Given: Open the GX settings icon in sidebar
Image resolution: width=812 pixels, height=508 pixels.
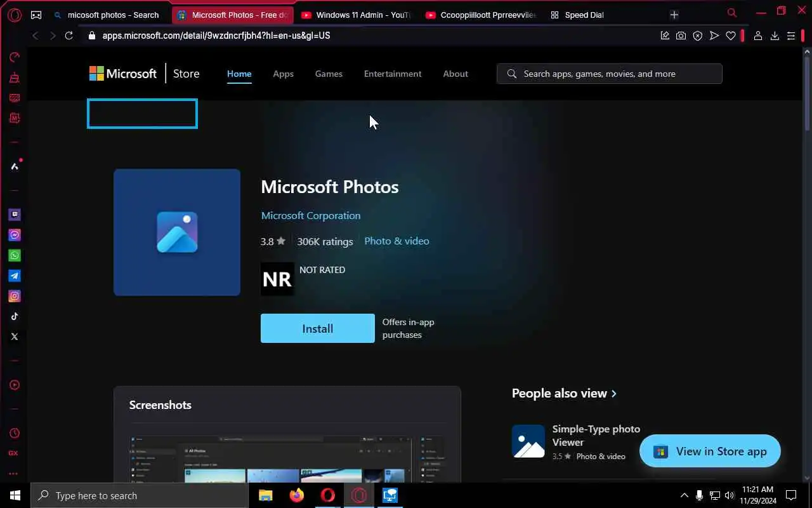Looking at the screenshot, I should click(13, 453).
